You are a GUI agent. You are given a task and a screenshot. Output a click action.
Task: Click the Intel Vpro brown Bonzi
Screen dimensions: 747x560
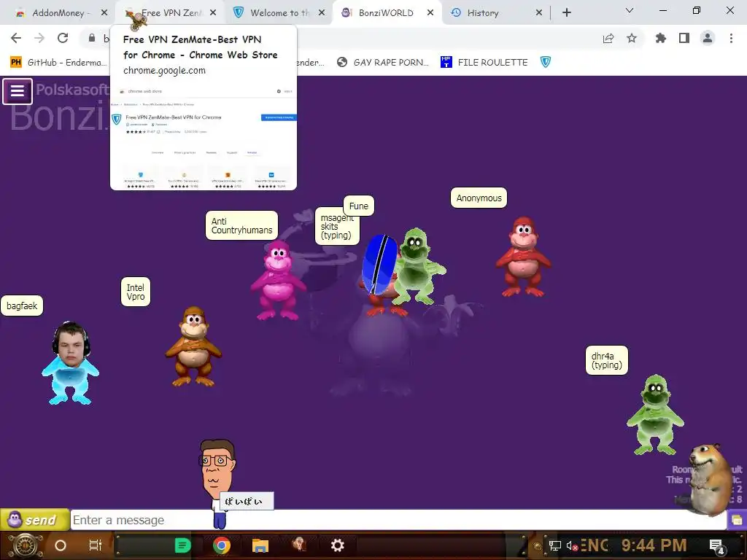[x=193, y=346]
